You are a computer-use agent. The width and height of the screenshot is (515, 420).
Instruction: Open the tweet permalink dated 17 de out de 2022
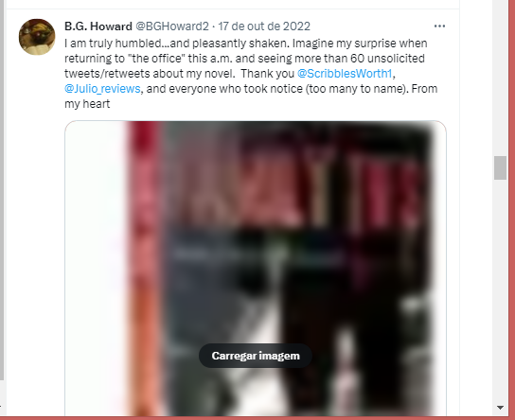pyautogui.click(x=264, y=26)
